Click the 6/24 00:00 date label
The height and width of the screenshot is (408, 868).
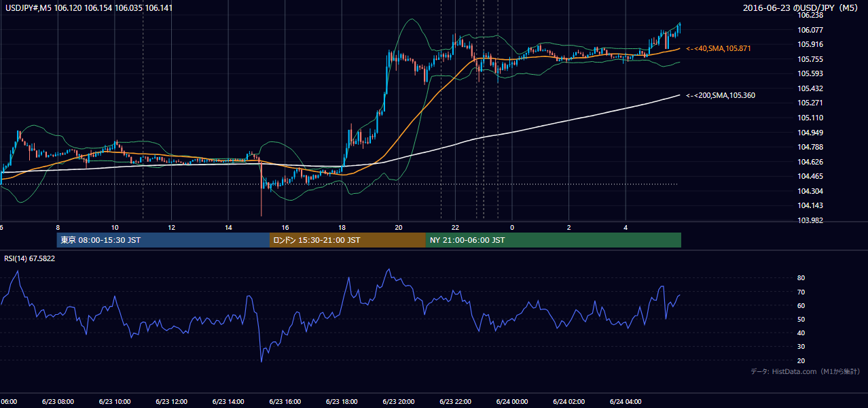(x=512, y=402)
